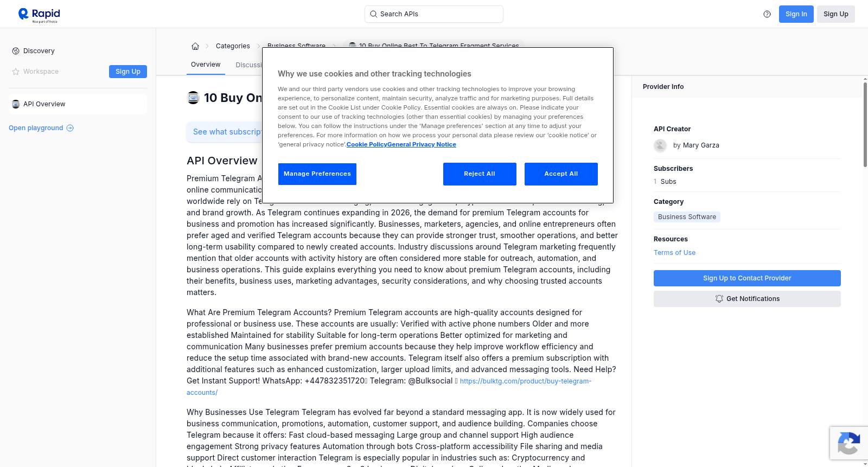The height and width of the screenshot is (467, 868).
Task: Open the General Privacy Notice link
Action: [422, 144]
